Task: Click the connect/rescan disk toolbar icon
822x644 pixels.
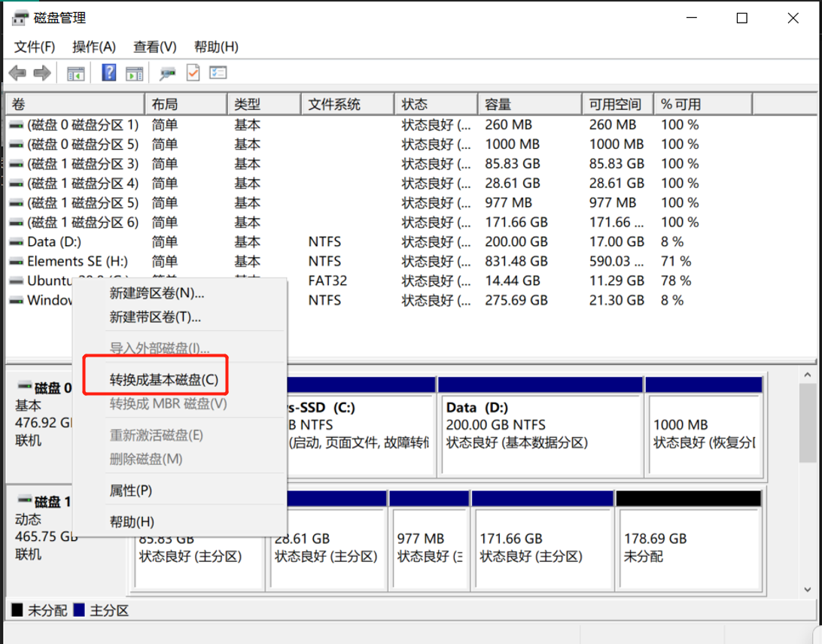Action: (x=168, y=74)
